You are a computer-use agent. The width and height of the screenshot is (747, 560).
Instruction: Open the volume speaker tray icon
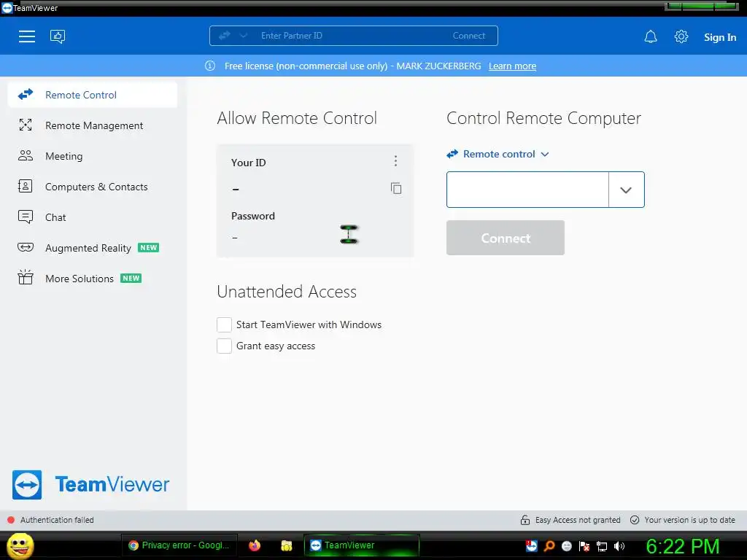click(x=619, y=546)
